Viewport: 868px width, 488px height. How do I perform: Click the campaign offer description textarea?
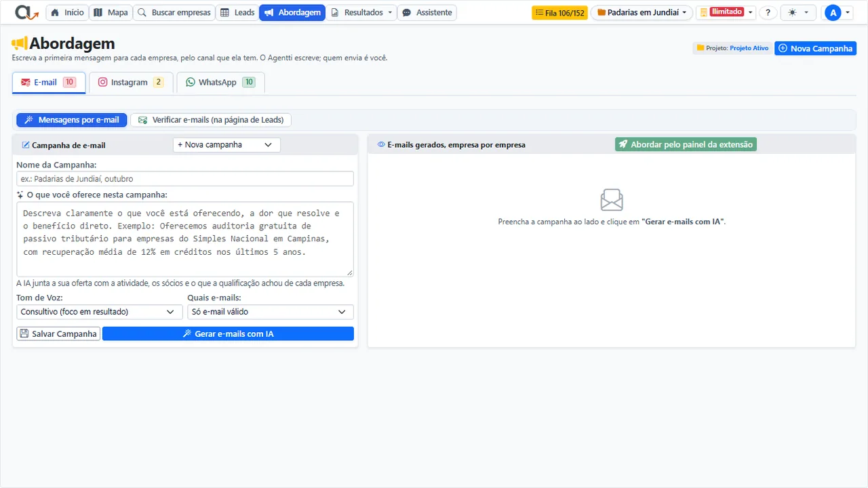[185, 239]
